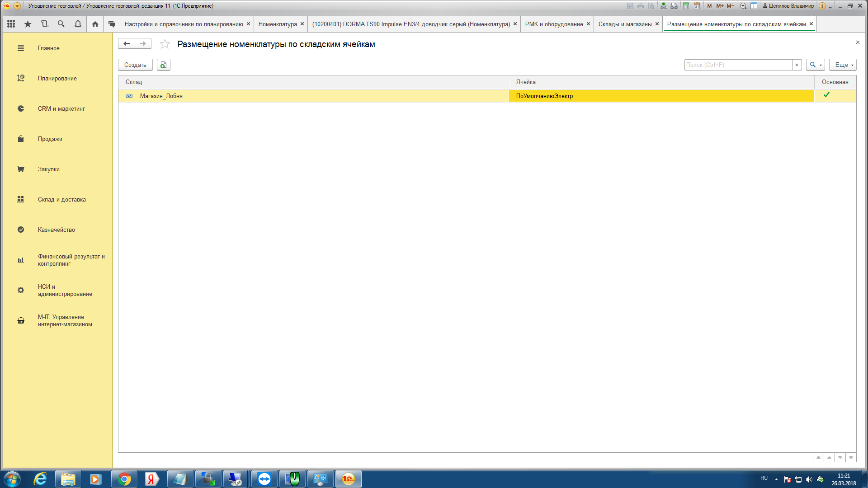Image resolution: width=868 pixels, height=488 pixels.
Task: Add this page to favorites with the star
Action: (165, 44)
